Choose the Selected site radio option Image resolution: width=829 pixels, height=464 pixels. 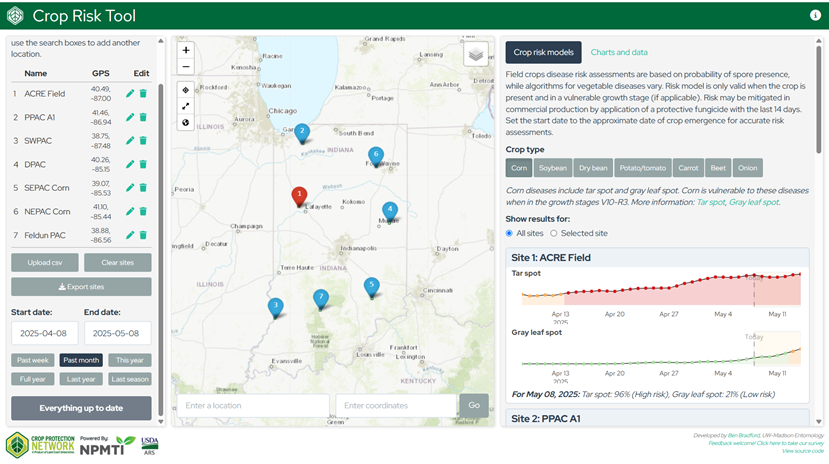[554, 233]
